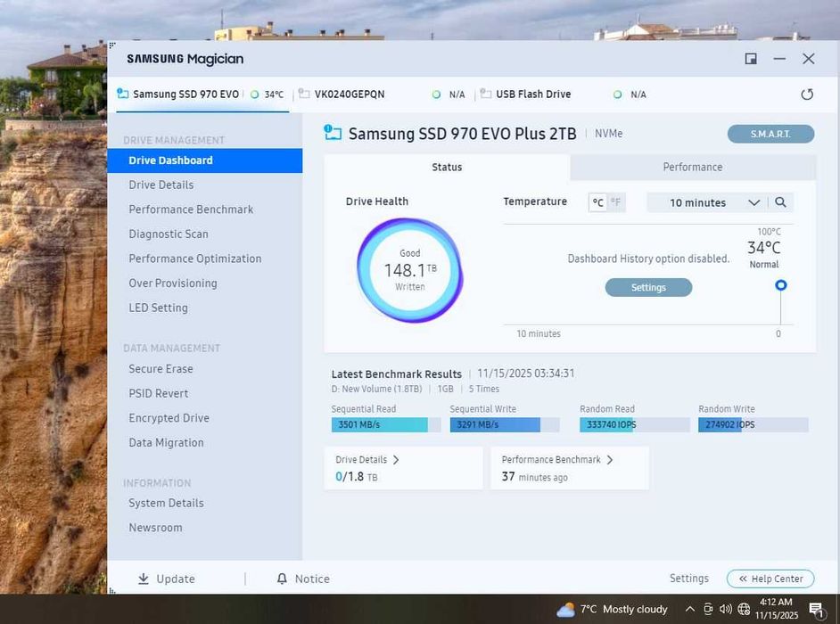Open LED Setting in sidebar
840x624 pixels.
[x=204, y=308]
